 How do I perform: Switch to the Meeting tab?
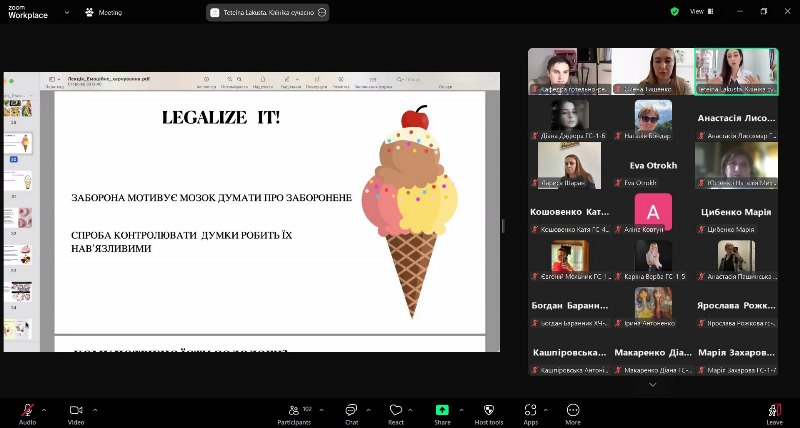click(x=104, y=13)
